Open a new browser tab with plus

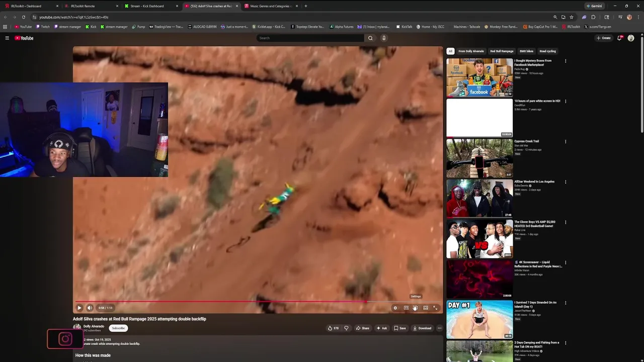(306, 6)
